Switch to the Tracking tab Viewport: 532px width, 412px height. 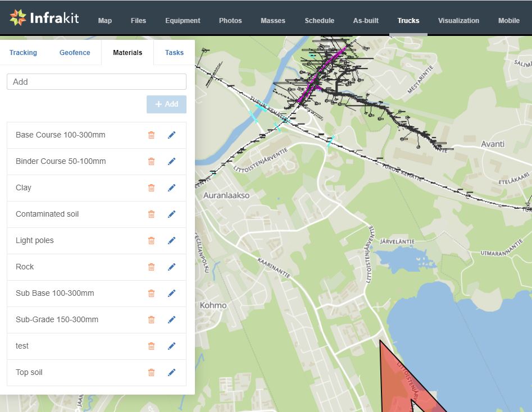coord(23,53)
